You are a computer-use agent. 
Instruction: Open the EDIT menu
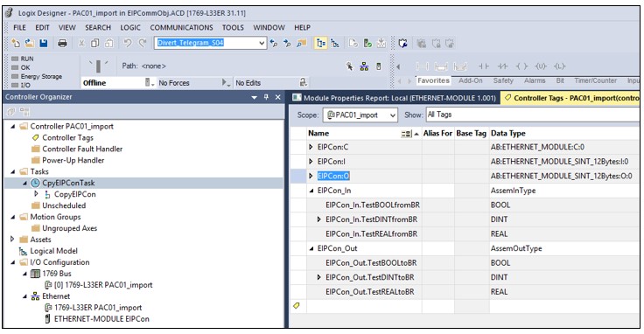click(42, 27)
